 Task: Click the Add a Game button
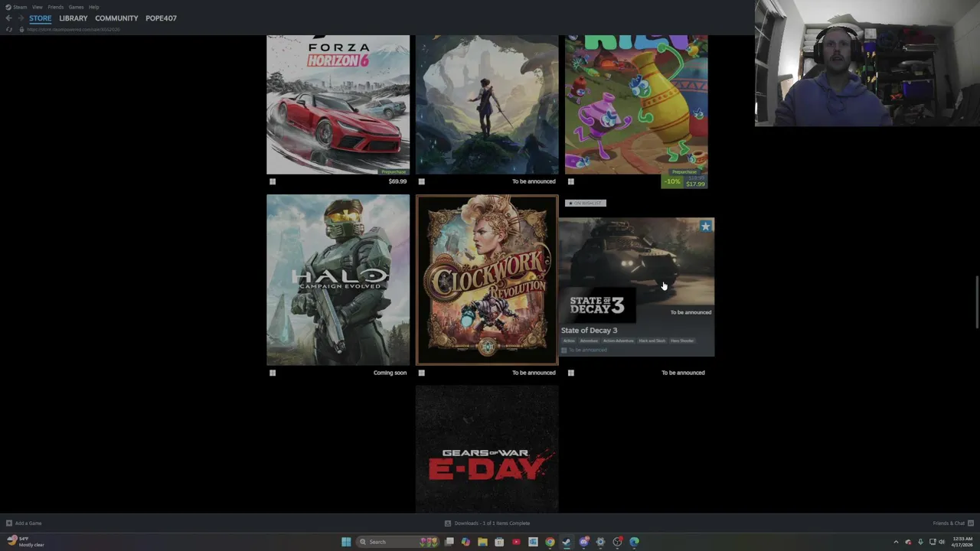pyautogui.click(x=24, y=523)
